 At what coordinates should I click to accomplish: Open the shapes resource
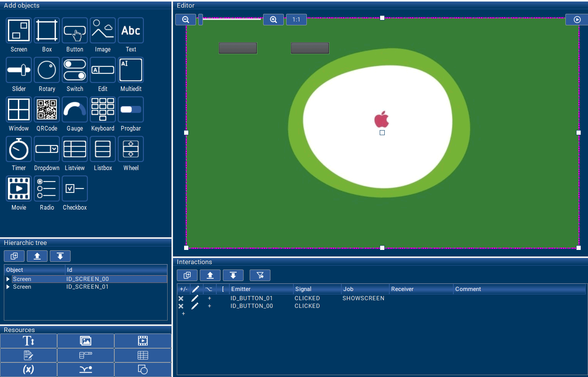point(143,369)
